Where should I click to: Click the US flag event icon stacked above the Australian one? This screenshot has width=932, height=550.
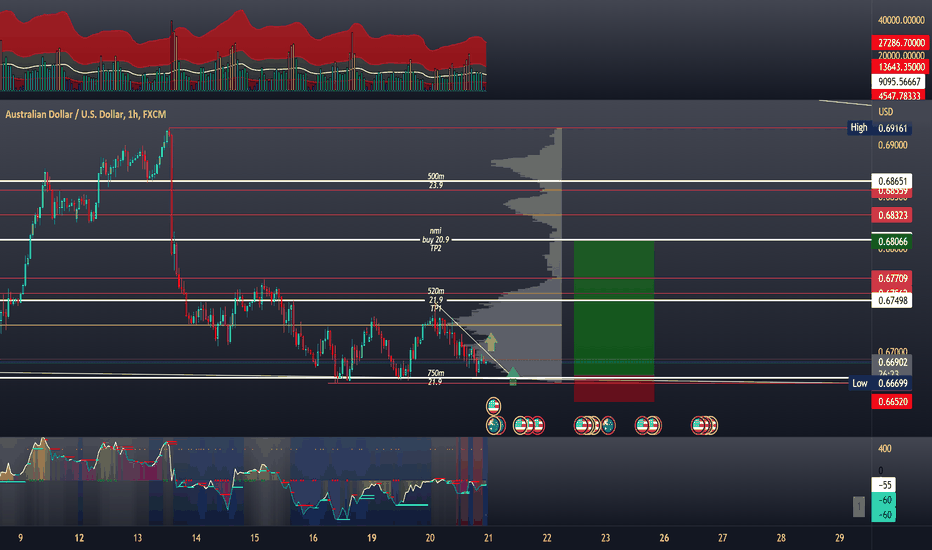coord(493,407)
